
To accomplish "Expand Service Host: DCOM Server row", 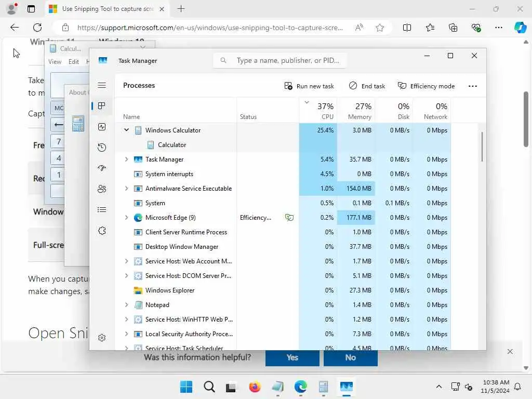I will point(127,276).
